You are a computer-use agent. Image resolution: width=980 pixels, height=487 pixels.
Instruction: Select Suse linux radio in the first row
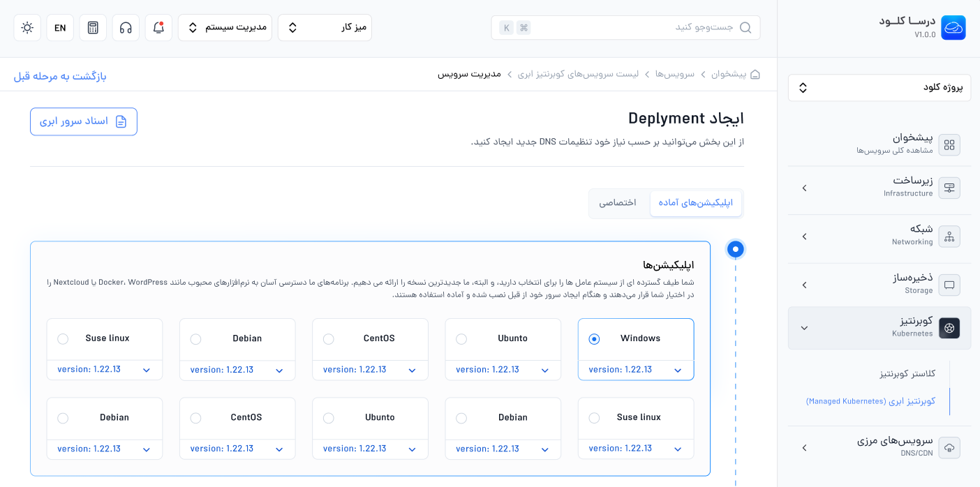pyautogui.click(x=63, y=339)
